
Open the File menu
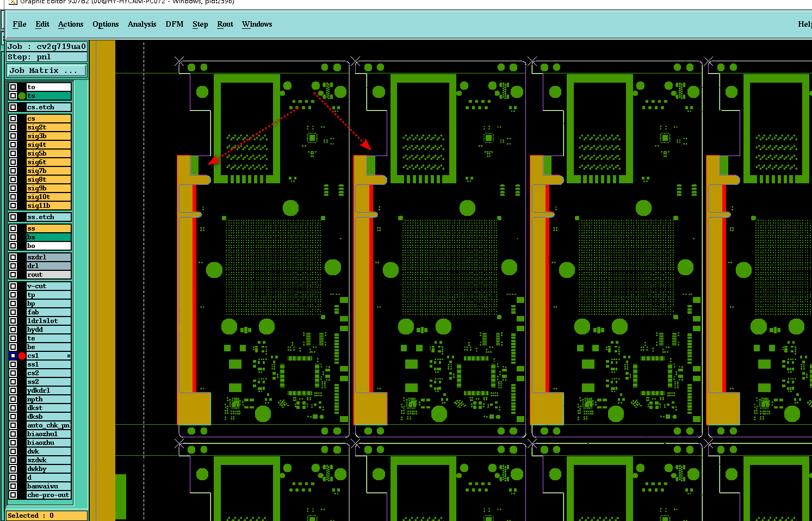tap(20, 24)
